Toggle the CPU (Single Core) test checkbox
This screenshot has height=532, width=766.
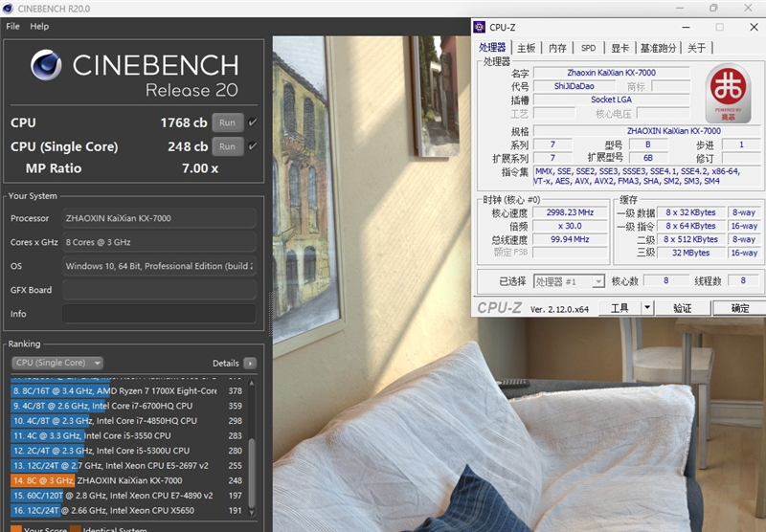click(x=253, y=146)
